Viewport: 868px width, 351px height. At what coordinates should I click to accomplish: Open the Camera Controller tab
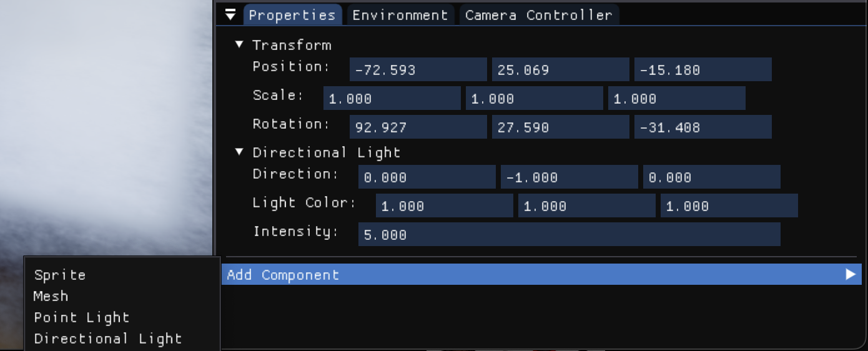tap(538, 15)
